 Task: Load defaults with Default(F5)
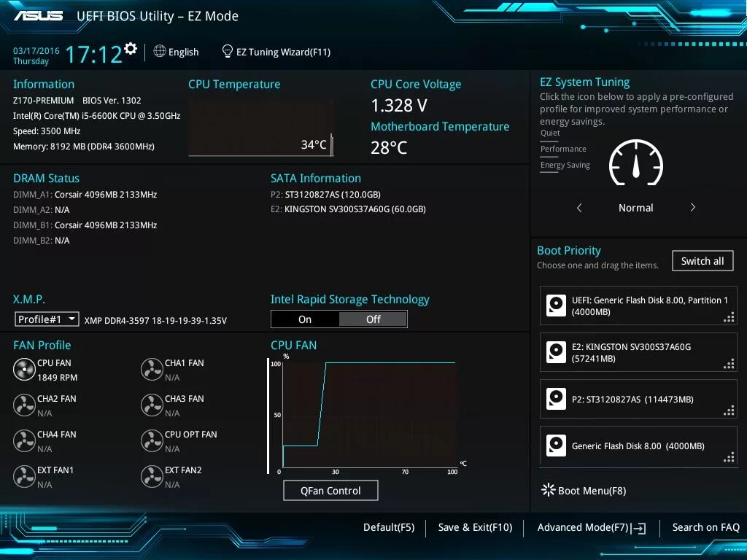389,528
